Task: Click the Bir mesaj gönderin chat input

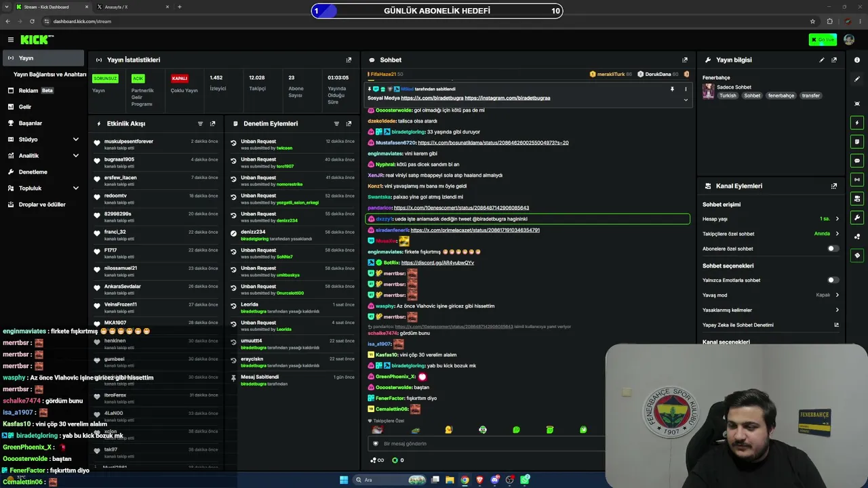Action: [488, 444]
